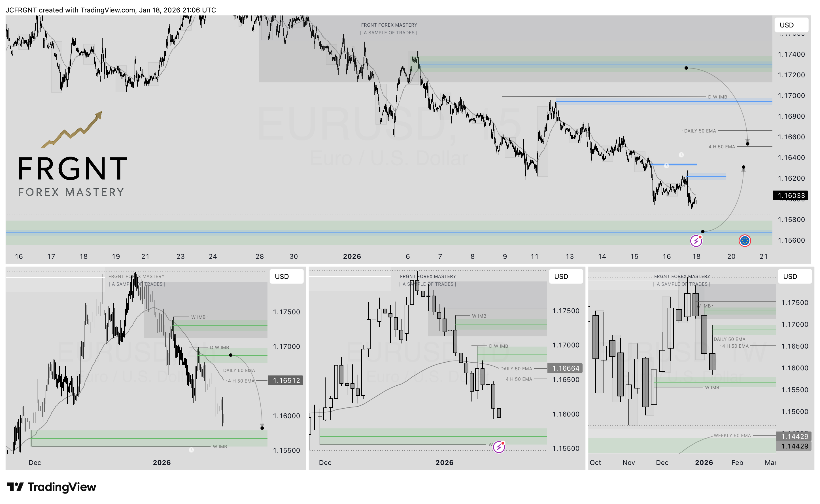This screenshot has width=820, height=504.
Task: Open the USD currency selector on the daily chart
Action: pos(566,276)
